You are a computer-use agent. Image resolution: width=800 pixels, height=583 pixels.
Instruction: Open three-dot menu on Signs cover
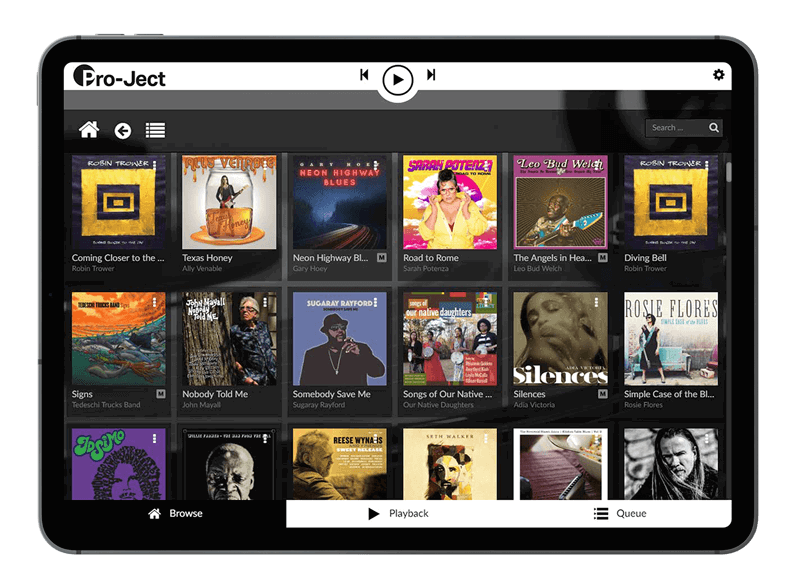155,301
